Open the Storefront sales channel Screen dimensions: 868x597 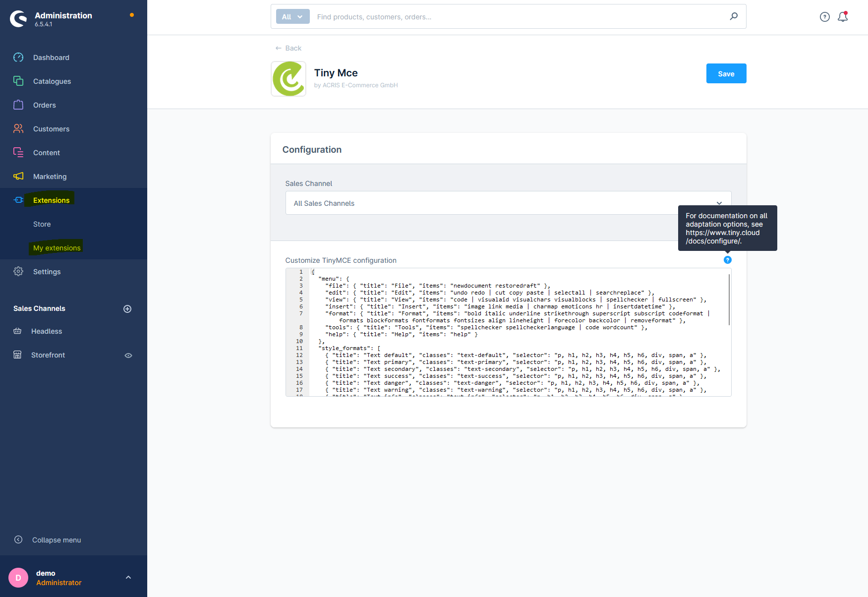coord(48,355)
